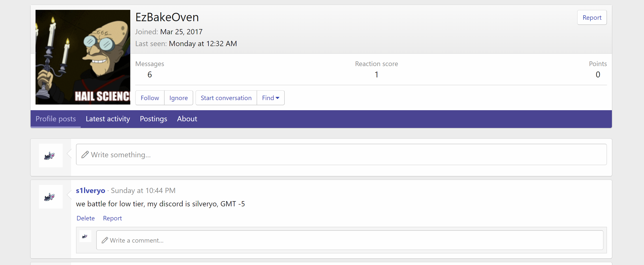644x265 pixels.
Task: Click the pencil icon in the comment field
Action: (105, 240)
